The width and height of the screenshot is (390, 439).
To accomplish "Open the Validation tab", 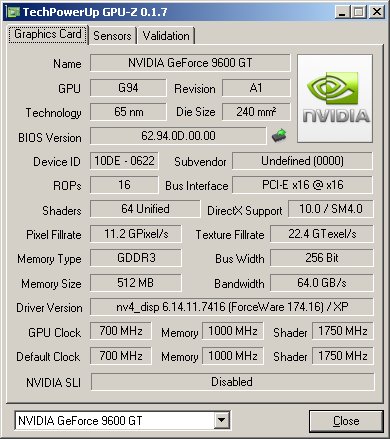I will tap(166, 36).
